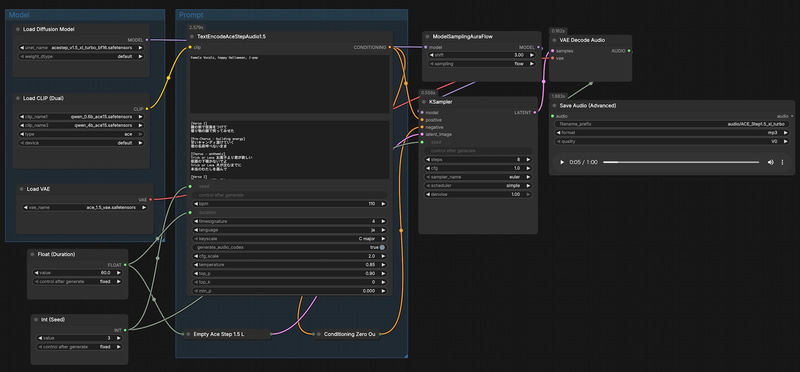Click the clip input socket on TextEncodeAceStepAudio1.5
The height and width of the screenshot is (372, 800).
[190, 47]
